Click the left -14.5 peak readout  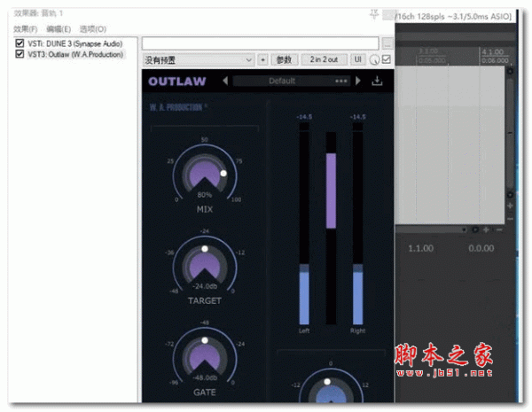pyautogui.click(x=304, y=117)
